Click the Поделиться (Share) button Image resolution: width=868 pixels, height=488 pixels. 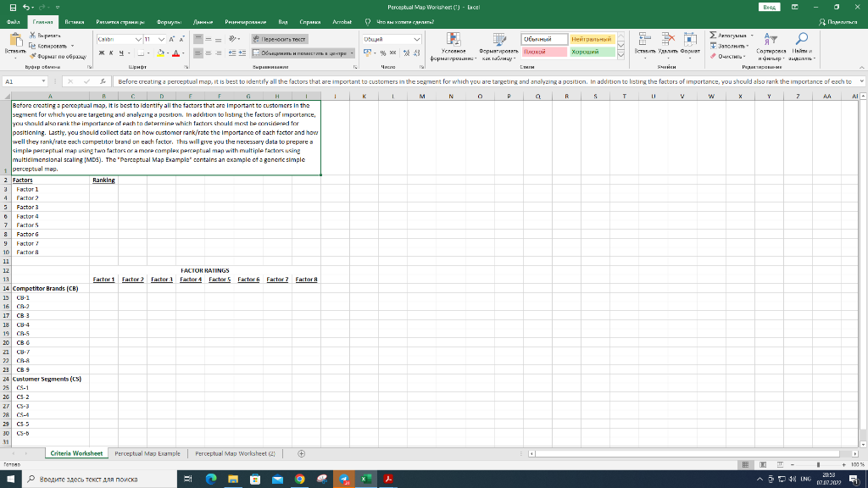coord(837,22)
